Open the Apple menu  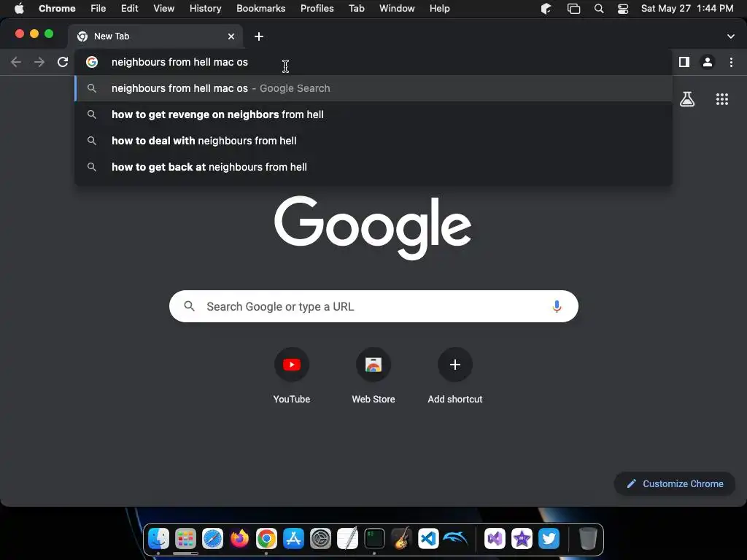19,9
